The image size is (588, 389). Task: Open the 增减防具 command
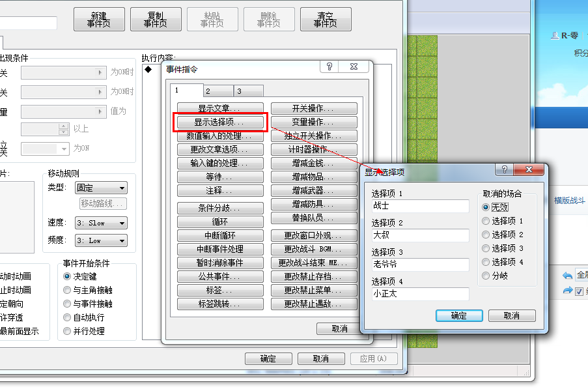[x=314, y=204]
